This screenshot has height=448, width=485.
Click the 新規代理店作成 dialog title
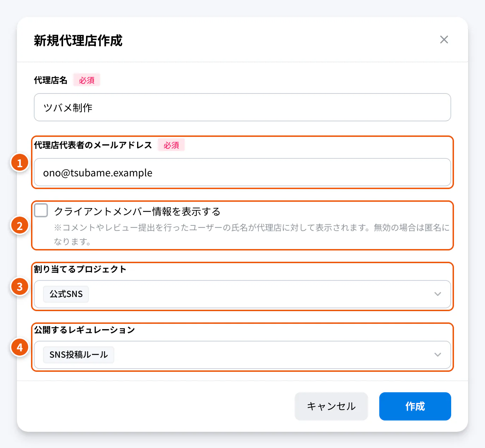coord(78,41)
